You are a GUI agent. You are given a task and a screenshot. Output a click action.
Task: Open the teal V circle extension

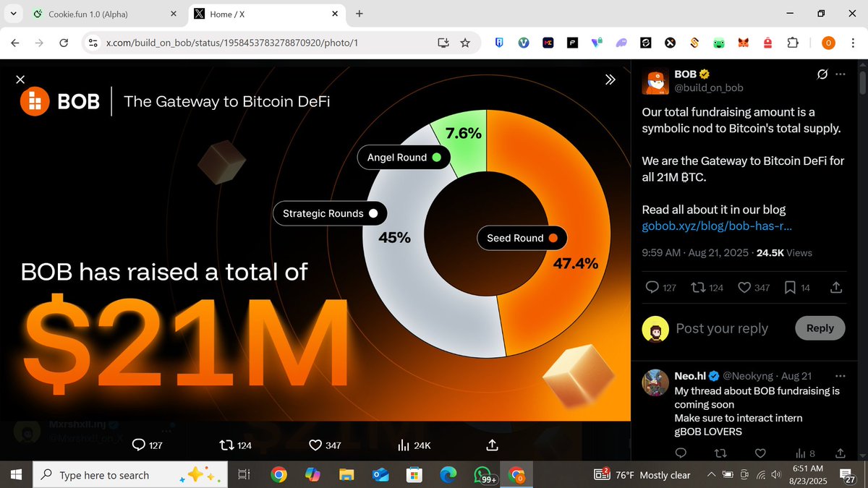524,43
